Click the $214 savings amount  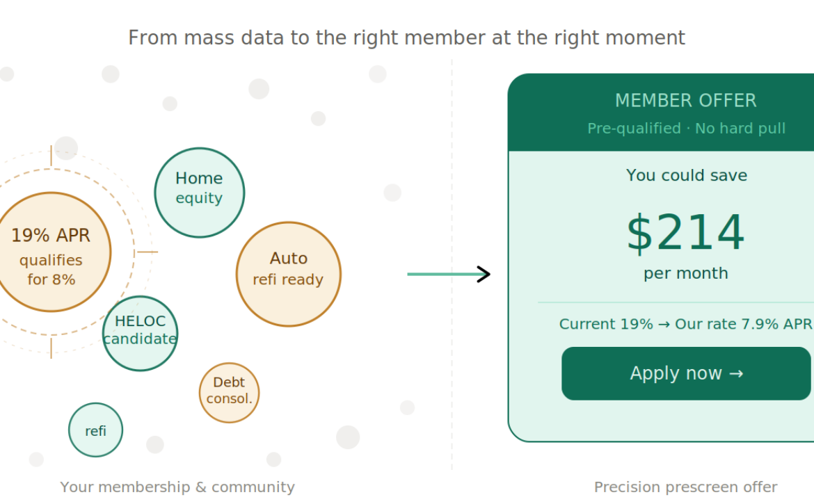685,234
